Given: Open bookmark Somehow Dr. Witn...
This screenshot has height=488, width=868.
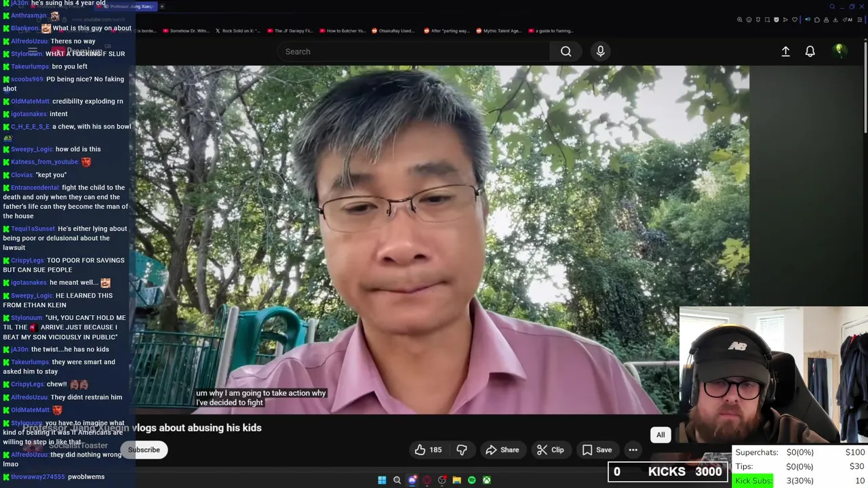Looking at the screenshot, I should tap(186, 30).
